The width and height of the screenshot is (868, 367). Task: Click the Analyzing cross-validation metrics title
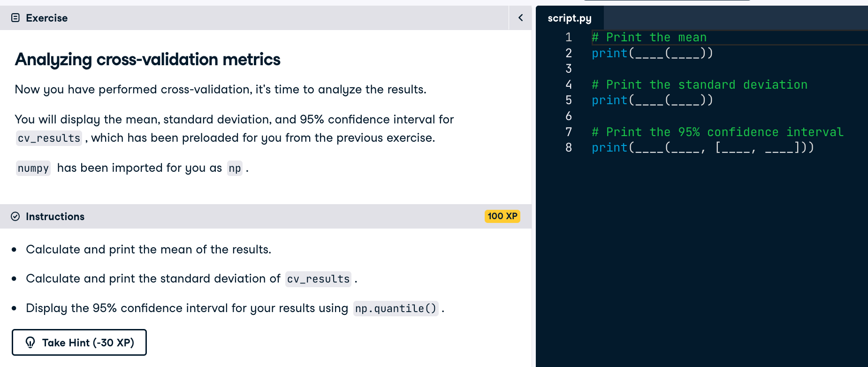click(147, 60)
